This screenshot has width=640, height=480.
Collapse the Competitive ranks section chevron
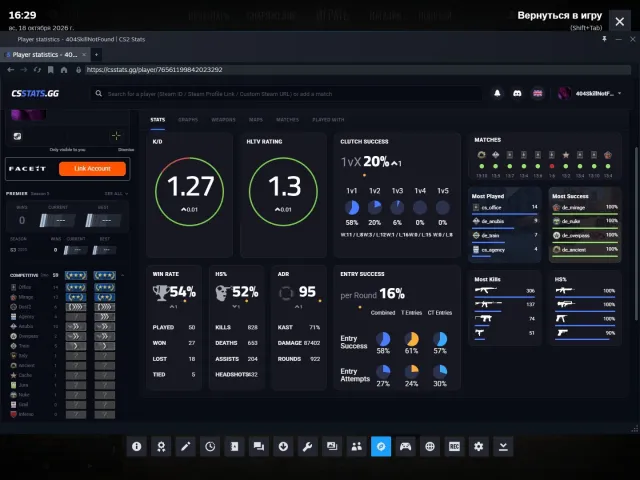(x=122, y=276)
